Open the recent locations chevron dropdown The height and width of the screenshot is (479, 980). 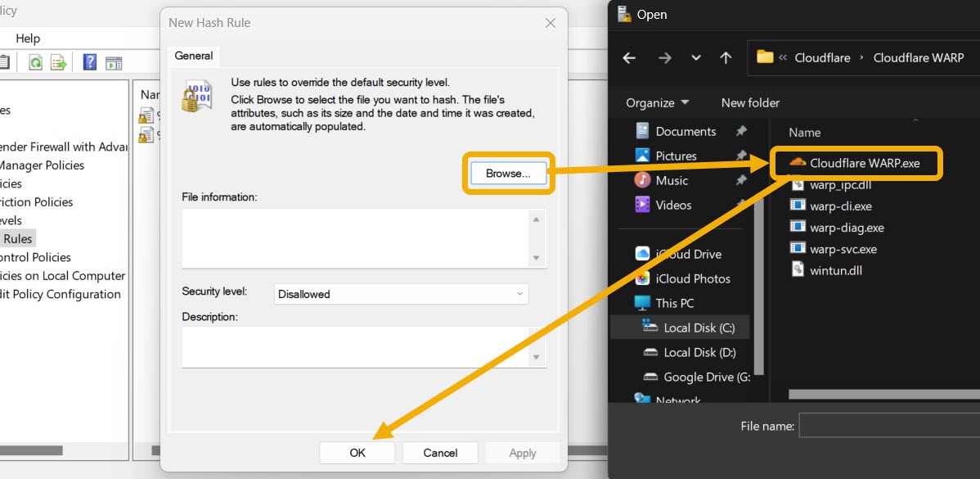695,57
